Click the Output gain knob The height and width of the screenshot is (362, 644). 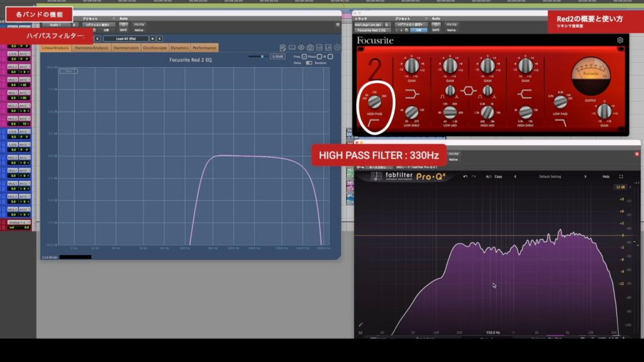click(604, 111)
